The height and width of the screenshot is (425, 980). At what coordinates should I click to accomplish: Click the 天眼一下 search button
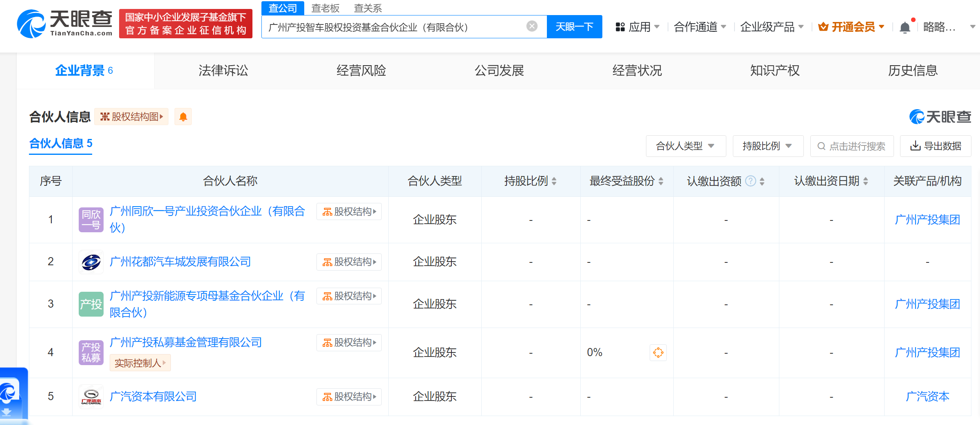[x=574, y=27]
